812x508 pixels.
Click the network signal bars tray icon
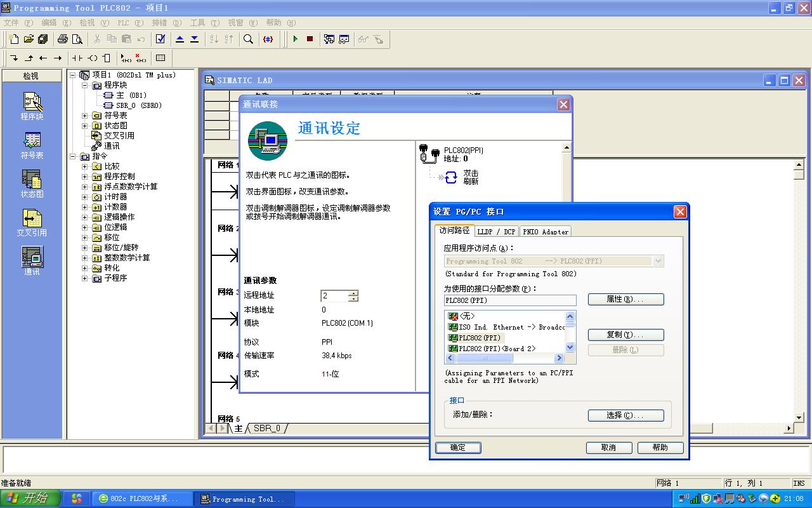click(695, 498)
